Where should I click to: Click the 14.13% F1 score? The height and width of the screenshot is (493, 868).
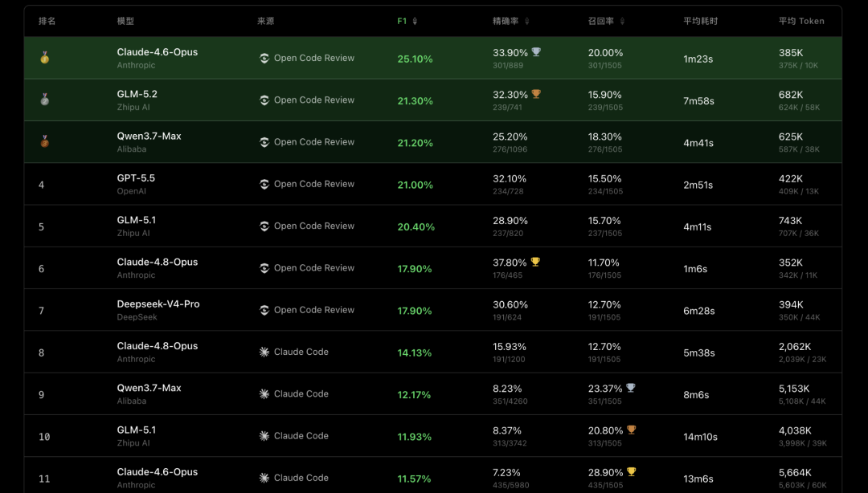point(414,353)
